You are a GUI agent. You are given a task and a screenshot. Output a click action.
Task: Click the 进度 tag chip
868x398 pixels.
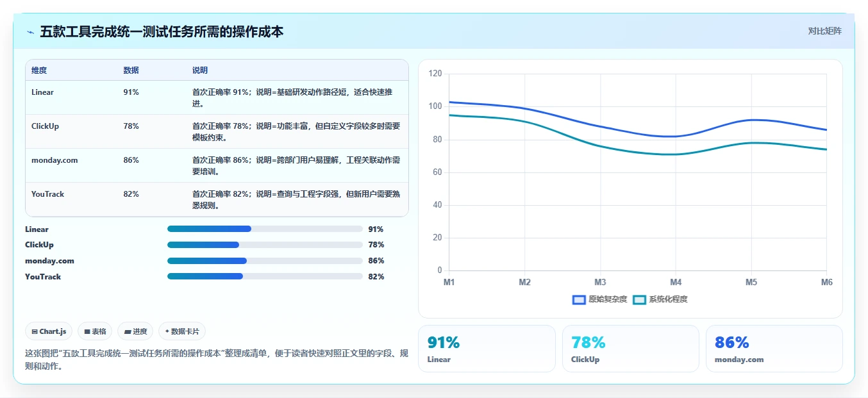[x=135, y=331]
